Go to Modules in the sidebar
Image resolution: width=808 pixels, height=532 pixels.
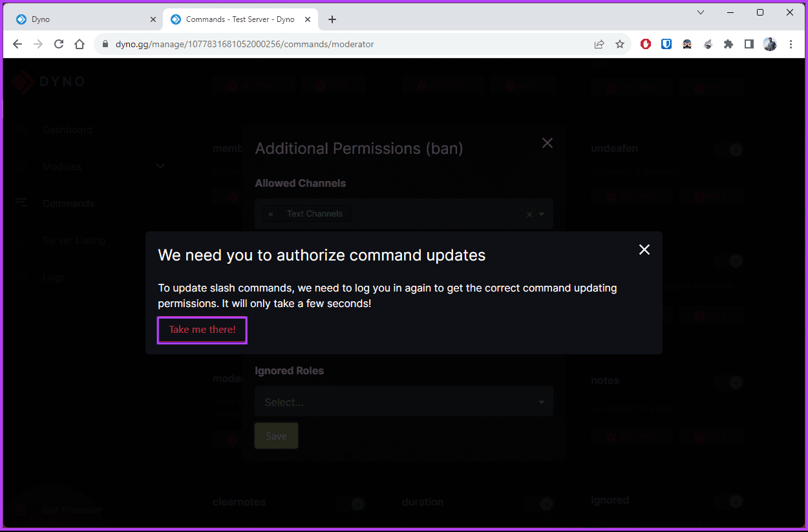click(62, 167)
